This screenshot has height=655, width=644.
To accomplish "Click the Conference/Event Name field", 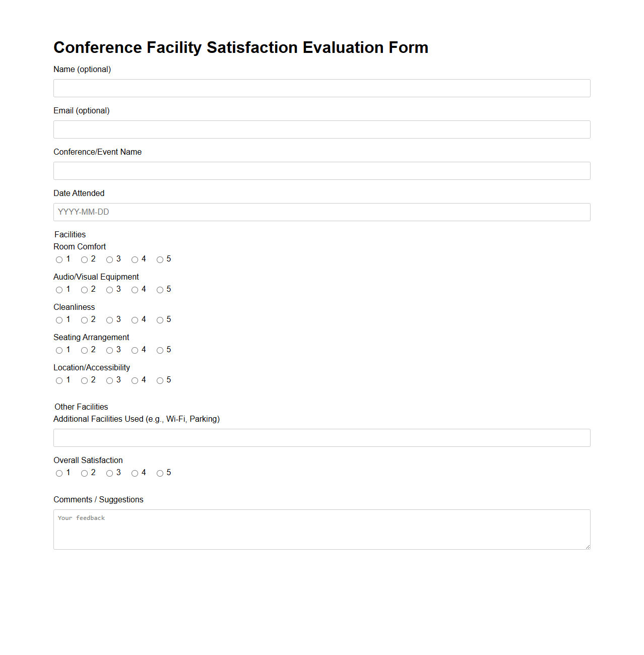I will [x=321, y=171].
